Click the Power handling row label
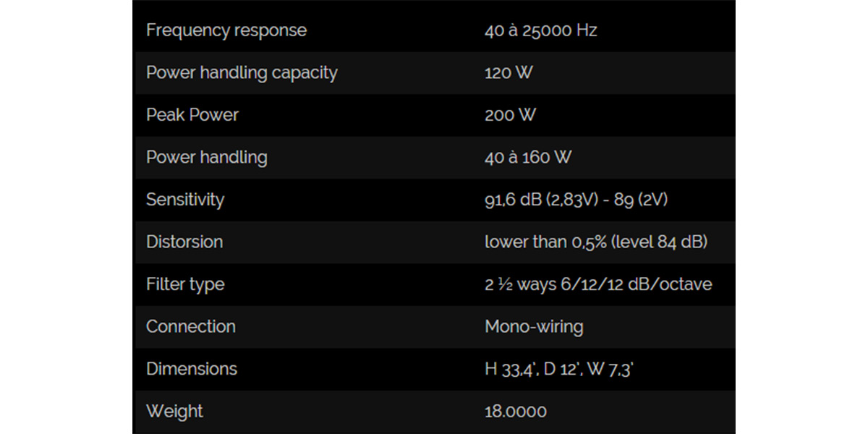868x434 pixels. (206, 157)
